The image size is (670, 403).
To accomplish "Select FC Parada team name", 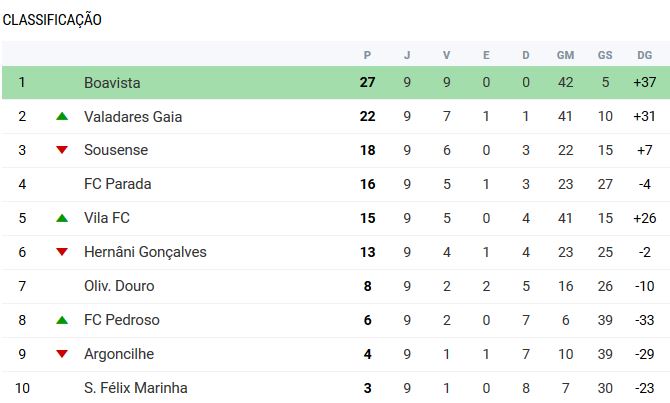I will [x=118, y=184].
